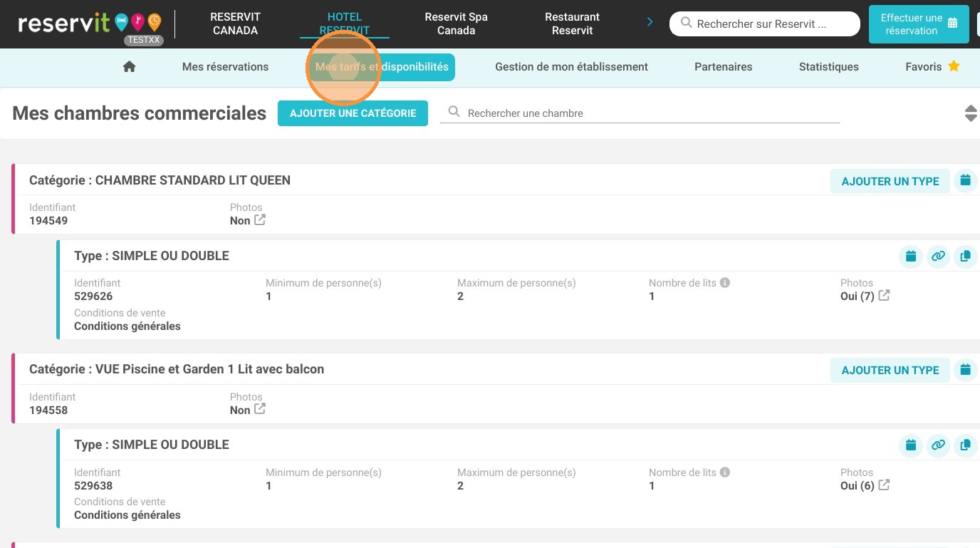This screenshot has height=548, width=980.
Task: Click calendar icon on CHAMBRE STANDARD LIT QUEEN category
Action: point(965,180)
